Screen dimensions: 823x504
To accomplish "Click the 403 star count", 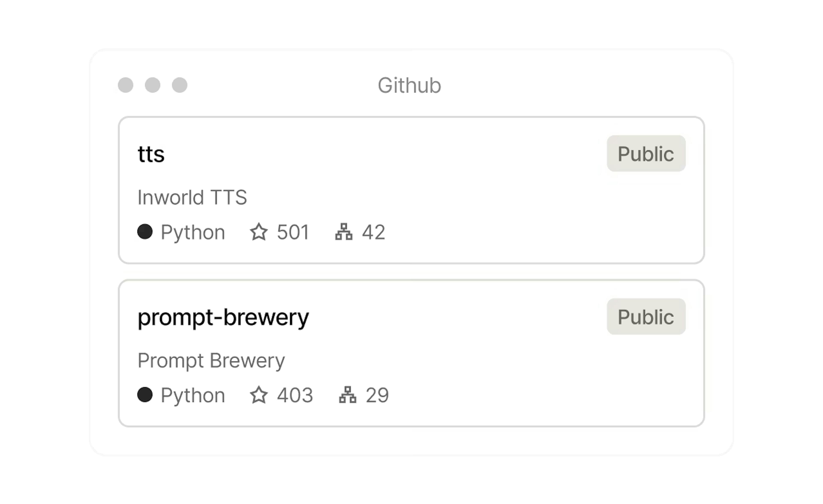I will click(x=295, y=395).
